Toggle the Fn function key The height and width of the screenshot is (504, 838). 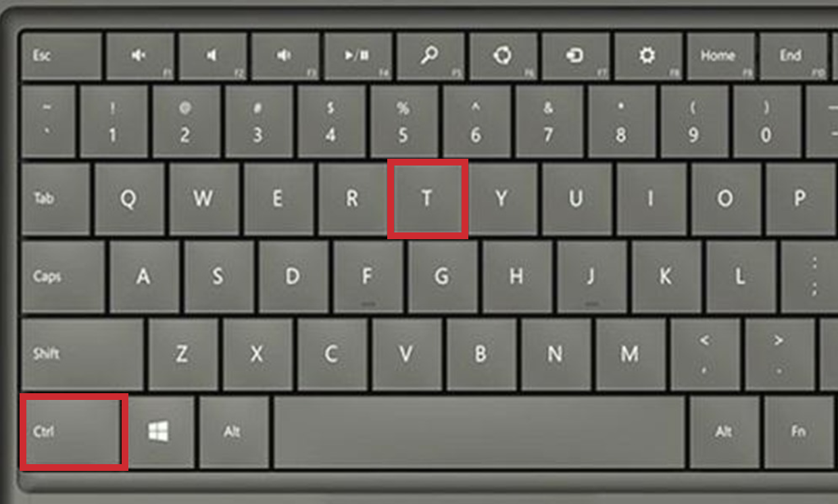(799, 432)
